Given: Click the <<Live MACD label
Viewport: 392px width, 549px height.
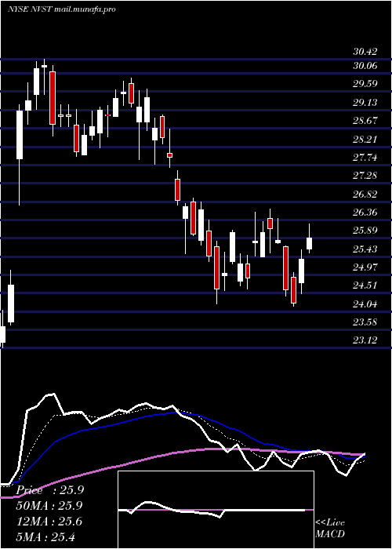Looking at the screenshot, I should tap(330, 528).
